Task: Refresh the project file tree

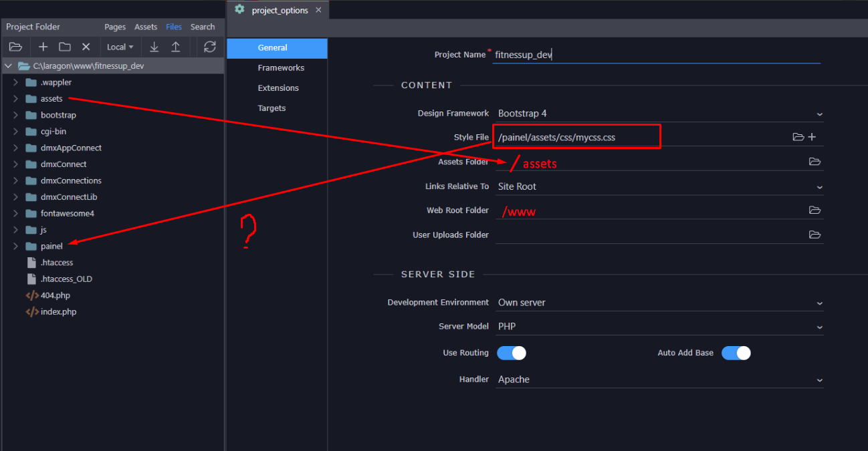Action: pyautogui.click(x=210, y=47)
